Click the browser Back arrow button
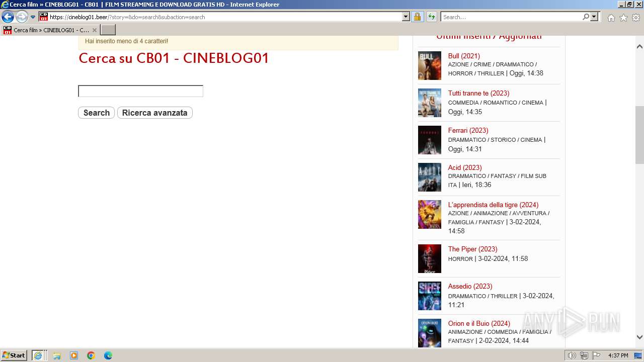 point(8,17)
